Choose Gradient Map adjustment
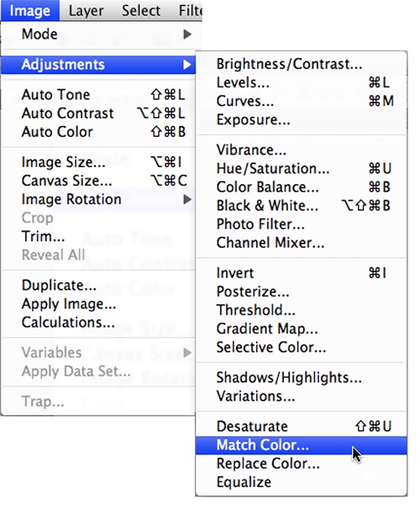 (302, 328)
